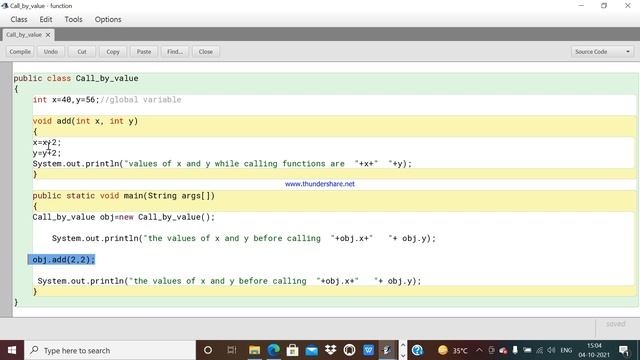The height and width of the screenshot is (360, 640).
Task: Click the first 'before calling' println line
Action: pos(244,238)
